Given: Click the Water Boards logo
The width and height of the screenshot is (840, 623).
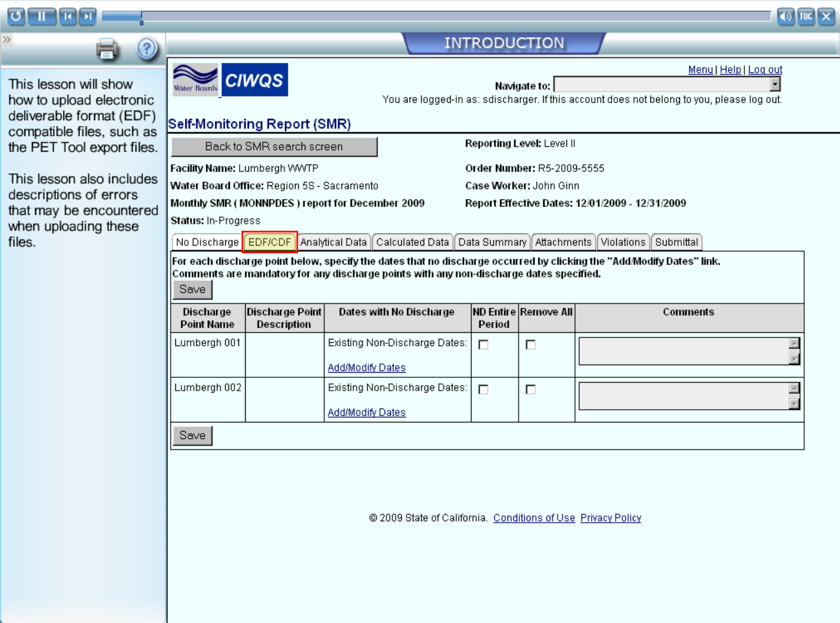Looking at the screenshot, I should [195, 80].
